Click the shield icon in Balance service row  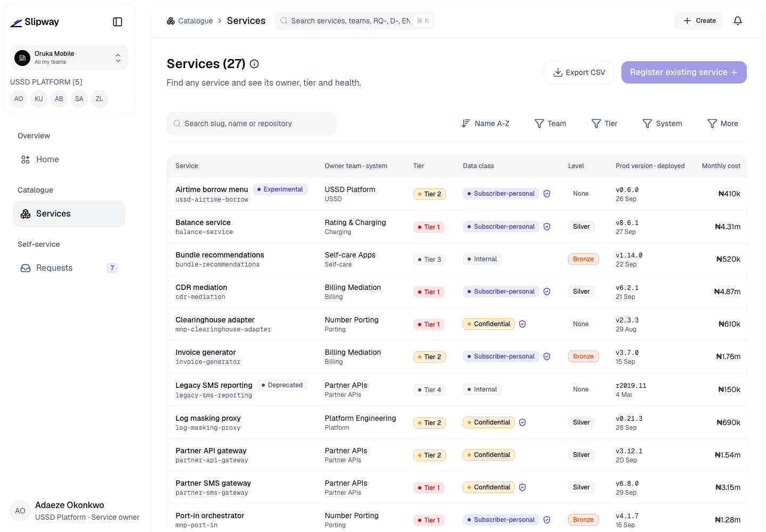(x=547, y=227)
